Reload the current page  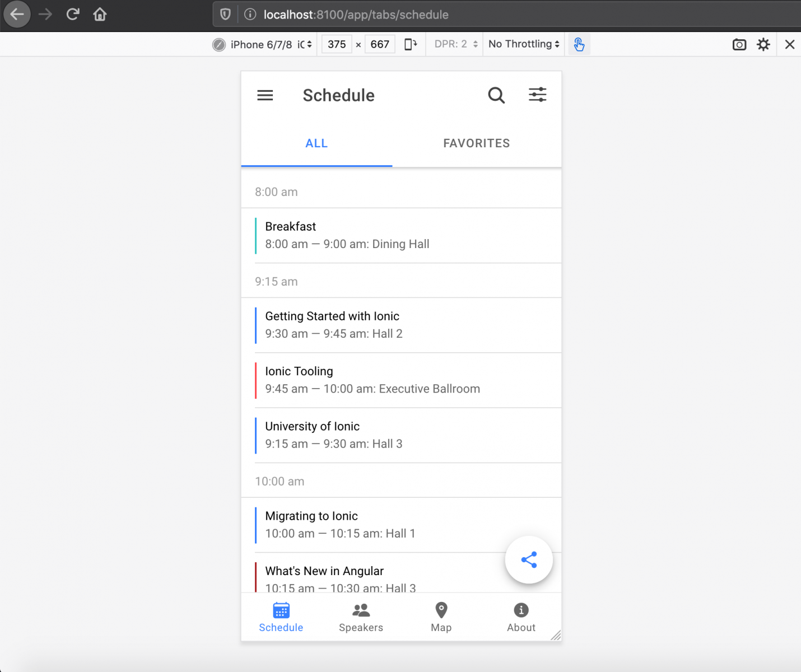coord(73,15)
